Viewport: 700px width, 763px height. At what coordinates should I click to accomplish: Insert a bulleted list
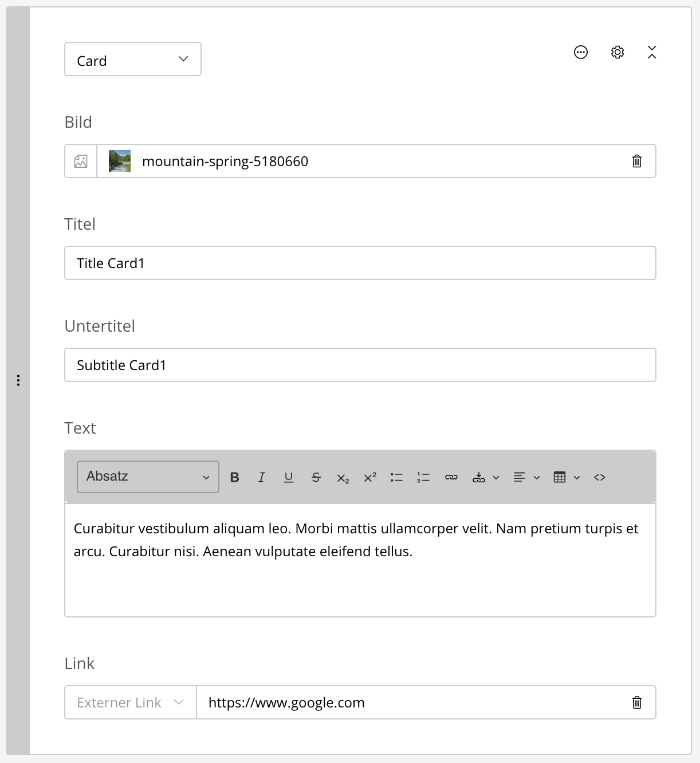tap(396, 477)
